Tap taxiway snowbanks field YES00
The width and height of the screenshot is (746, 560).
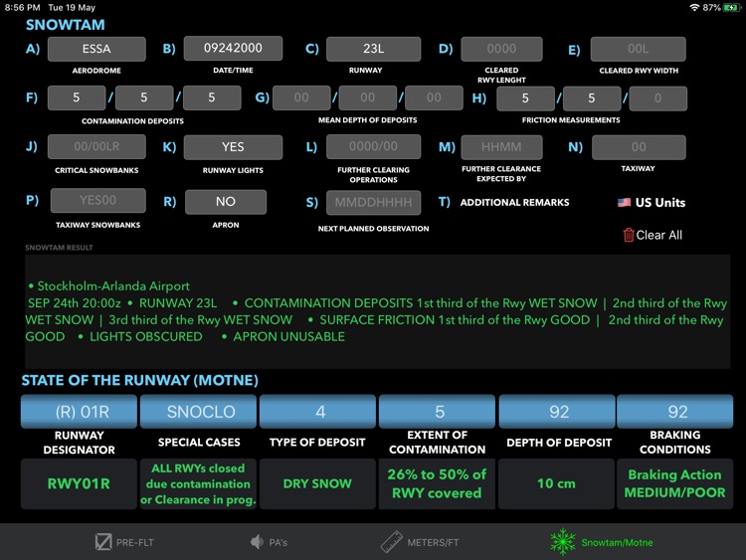(x=98, y=200)
